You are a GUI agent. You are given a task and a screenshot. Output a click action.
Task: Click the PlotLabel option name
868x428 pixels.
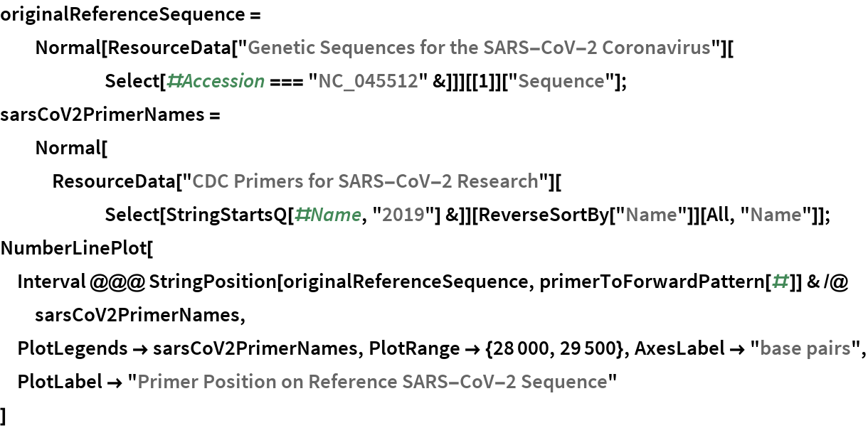point(60,382)
